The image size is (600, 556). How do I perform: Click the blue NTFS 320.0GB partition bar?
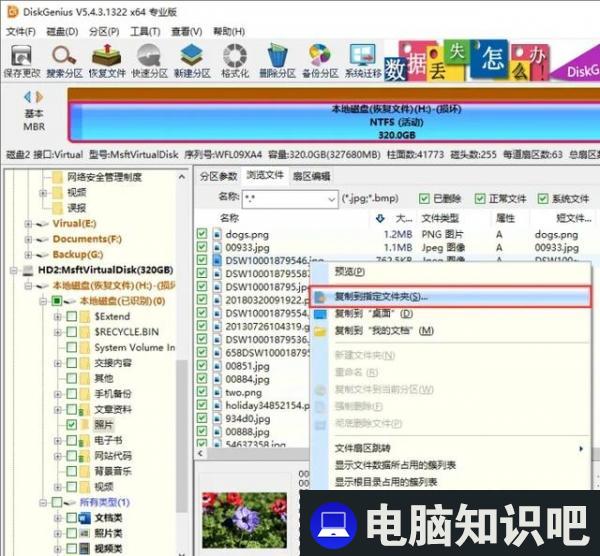334,122
